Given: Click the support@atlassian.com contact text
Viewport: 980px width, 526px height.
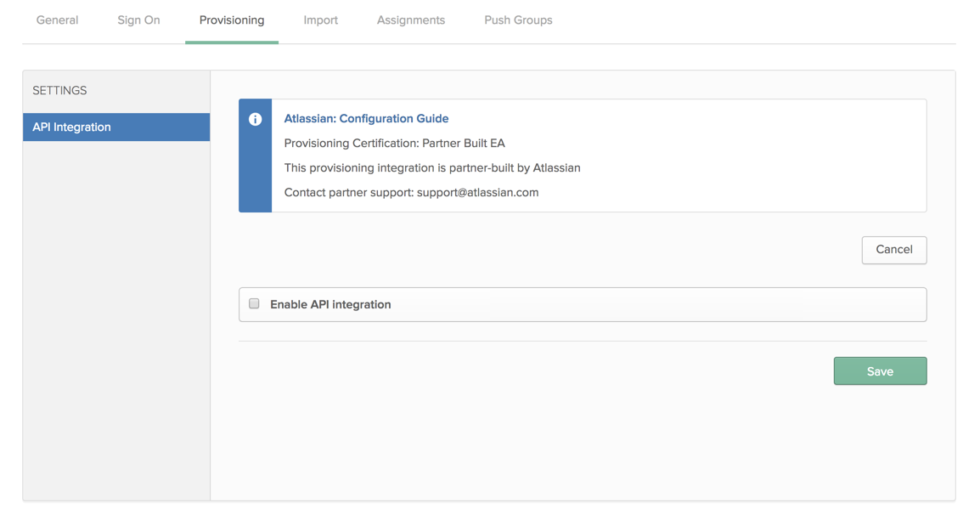Looking at the screenshot, I should coord(477,193).
